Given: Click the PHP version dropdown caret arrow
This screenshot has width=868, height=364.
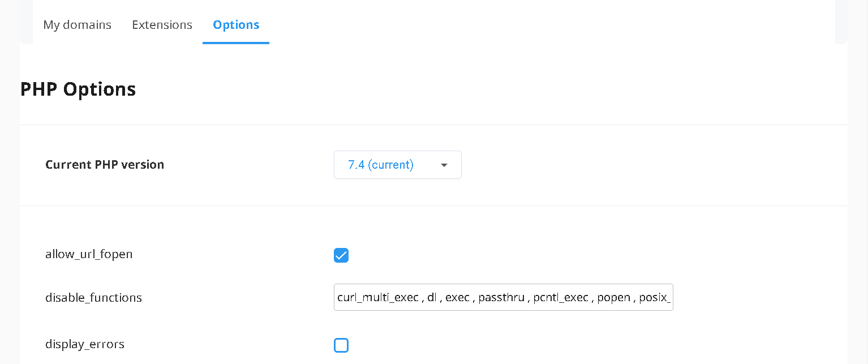Looking at the screenshot, I should pos(444,165).
